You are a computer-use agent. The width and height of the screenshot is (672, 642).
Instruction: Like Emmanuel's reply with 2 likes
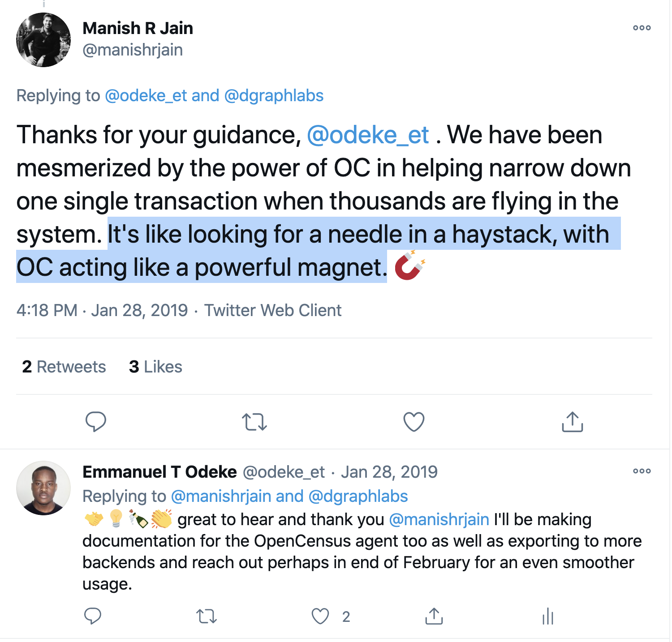(320, 616)
